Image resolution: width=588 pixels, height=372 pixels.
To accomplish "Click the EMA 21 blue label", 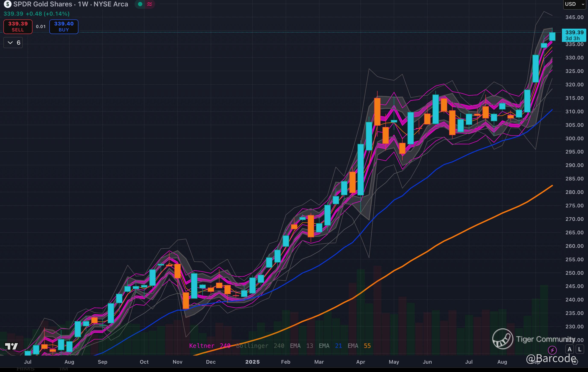I will pyautogui.click(x=330, y=346).
